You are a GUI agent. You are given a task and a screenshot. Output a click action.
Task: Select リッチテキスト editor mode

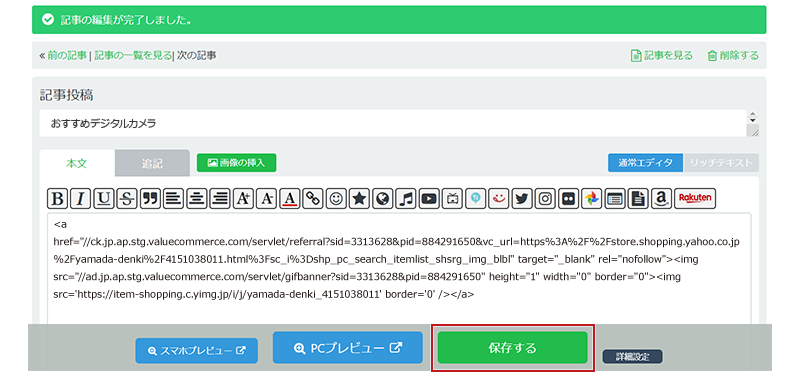coord(721,163)
